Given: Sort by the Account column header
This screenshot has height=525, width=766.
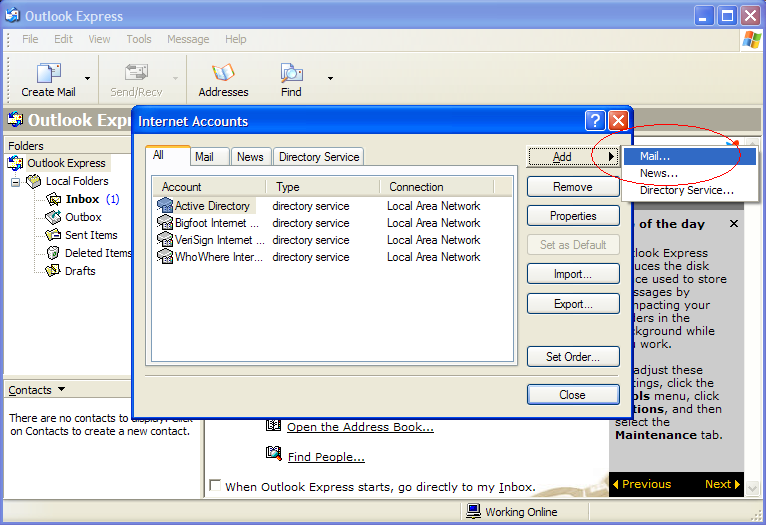Looking at the screenshot, I should pyautogui.click(x=209, y=187).
